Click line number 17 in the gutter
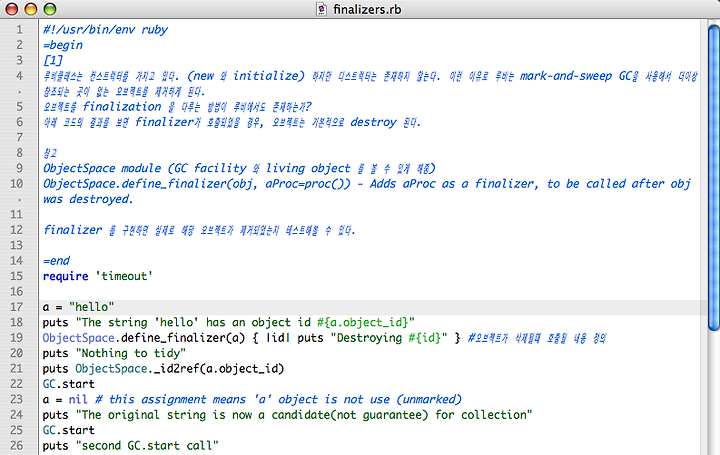 (x=17, y=307)
